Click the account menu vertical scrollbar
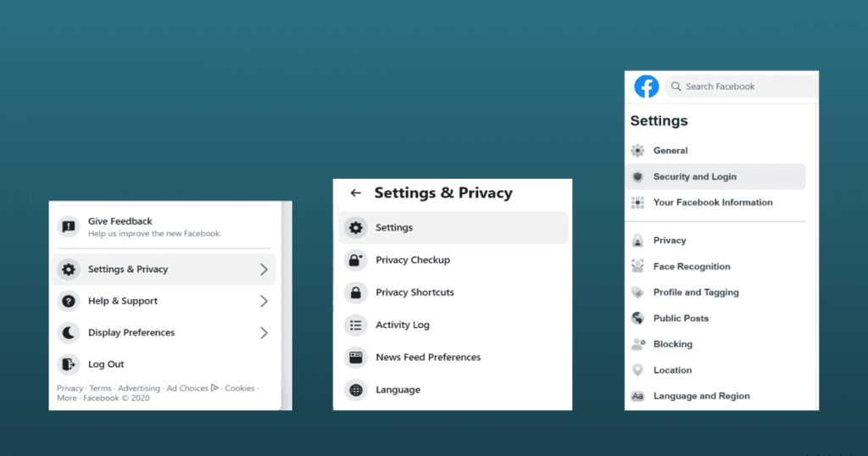 click(x=287, y=305)
